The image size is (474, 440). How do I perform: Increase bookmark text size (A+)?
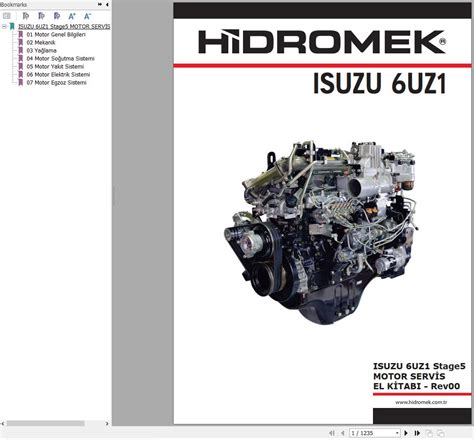tap(72, 16)
